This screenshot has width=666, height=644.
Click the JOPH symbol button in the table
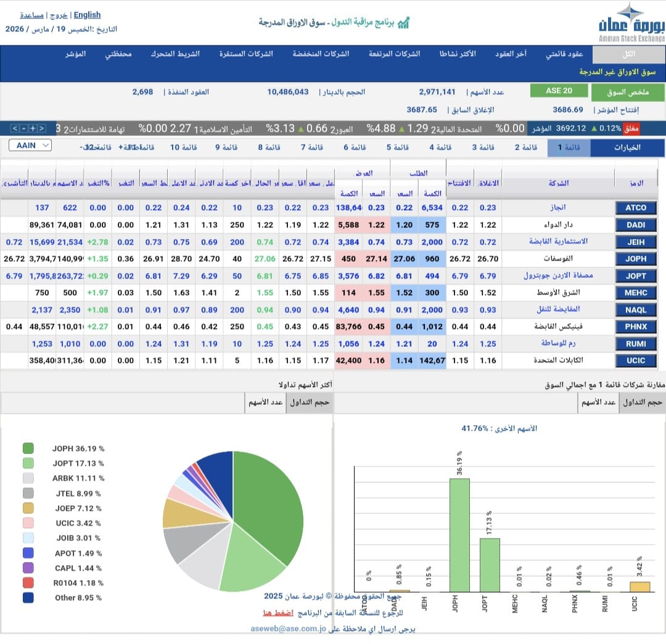point(635,259)
